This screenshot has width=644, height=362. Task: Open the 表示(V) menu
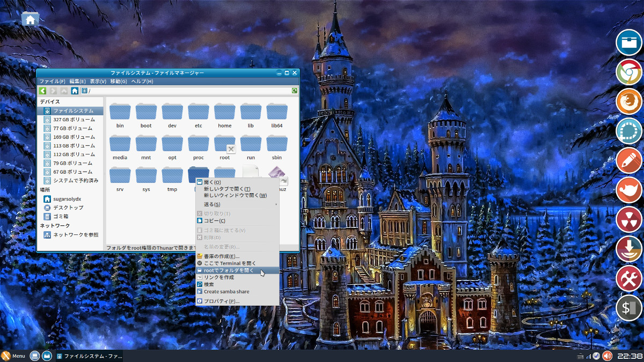tap(98, 82)
